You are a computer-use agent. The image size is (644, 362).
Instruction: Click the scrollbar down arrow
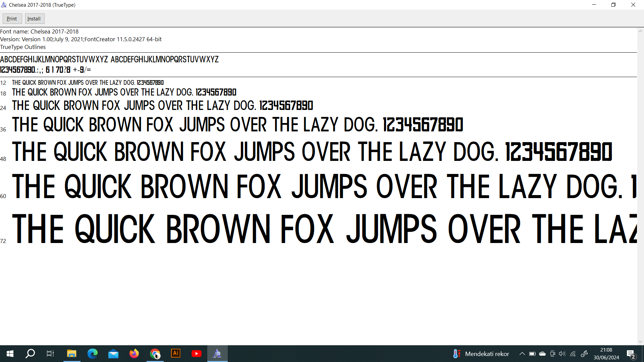640,342
